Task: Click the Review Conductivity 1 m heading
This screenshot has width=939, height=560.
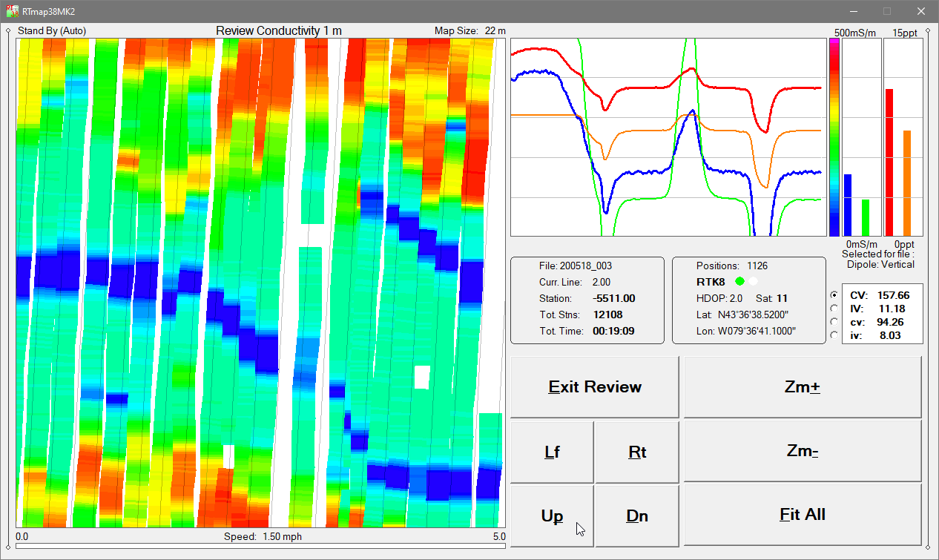Action: click(x=279, y=30)
